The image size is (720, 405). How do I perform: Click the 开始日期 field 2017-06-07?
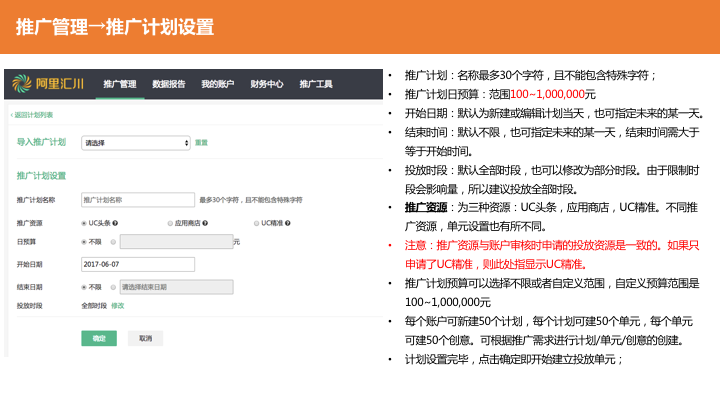[x=138, y=264]
